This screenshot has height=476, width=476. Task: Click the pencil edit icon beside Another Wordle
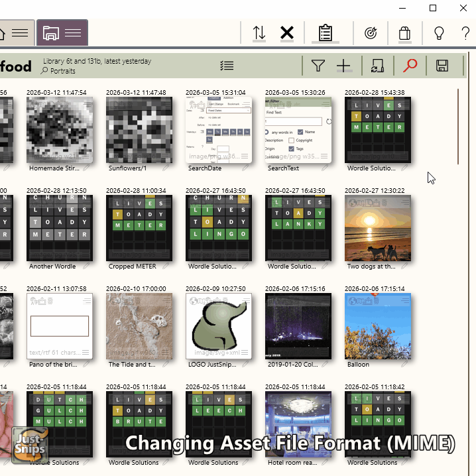pos(86,267)
